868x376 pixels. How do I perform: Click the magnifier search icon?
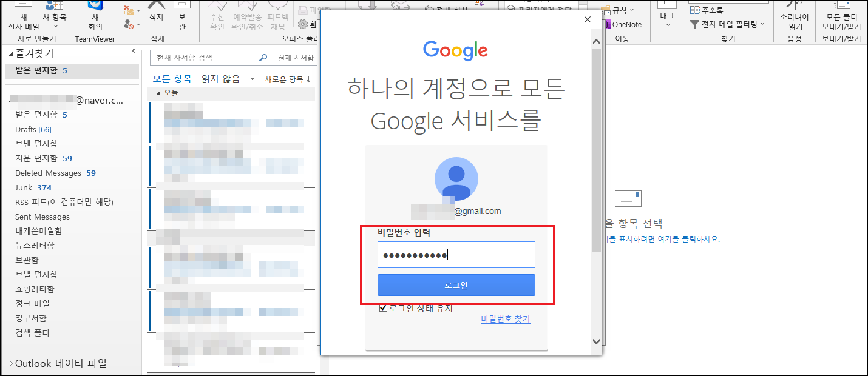(263, 58)
